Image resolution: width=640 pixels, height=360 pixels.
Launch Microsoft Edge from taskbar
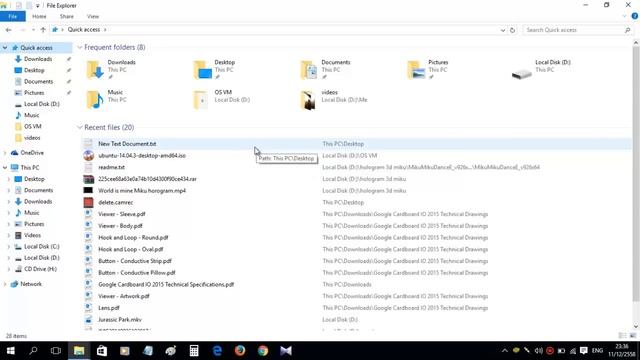coord(217,351)
